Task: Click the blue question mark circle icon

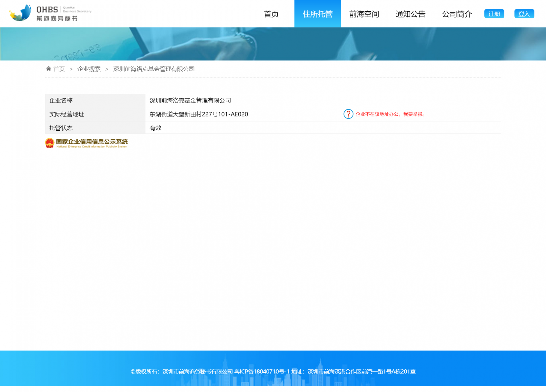Action: pos(348,114)
